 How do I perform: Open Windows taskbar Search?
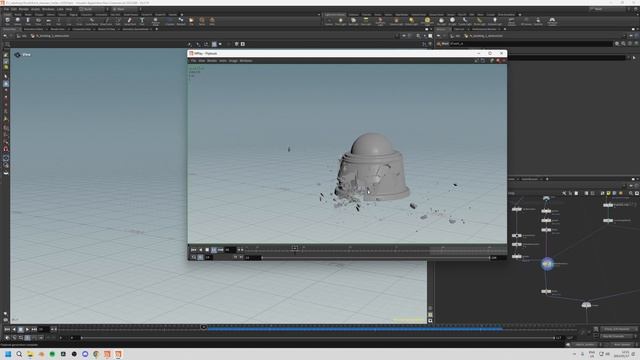click(x=19, y=354)
